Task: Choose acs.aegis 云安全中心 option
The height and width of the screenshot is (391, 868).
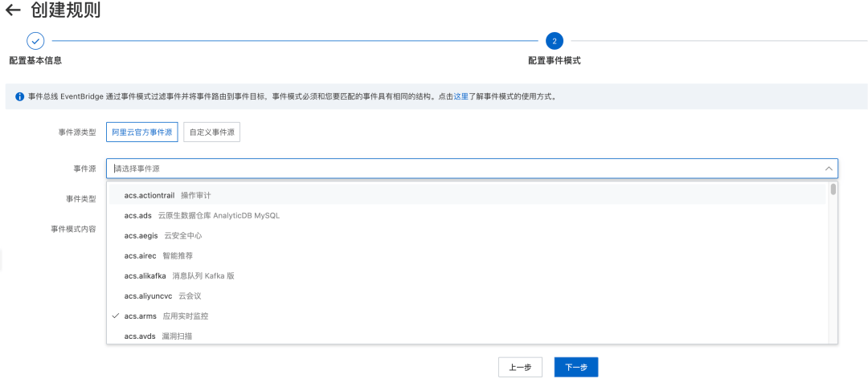Action: tap(468, 235)
